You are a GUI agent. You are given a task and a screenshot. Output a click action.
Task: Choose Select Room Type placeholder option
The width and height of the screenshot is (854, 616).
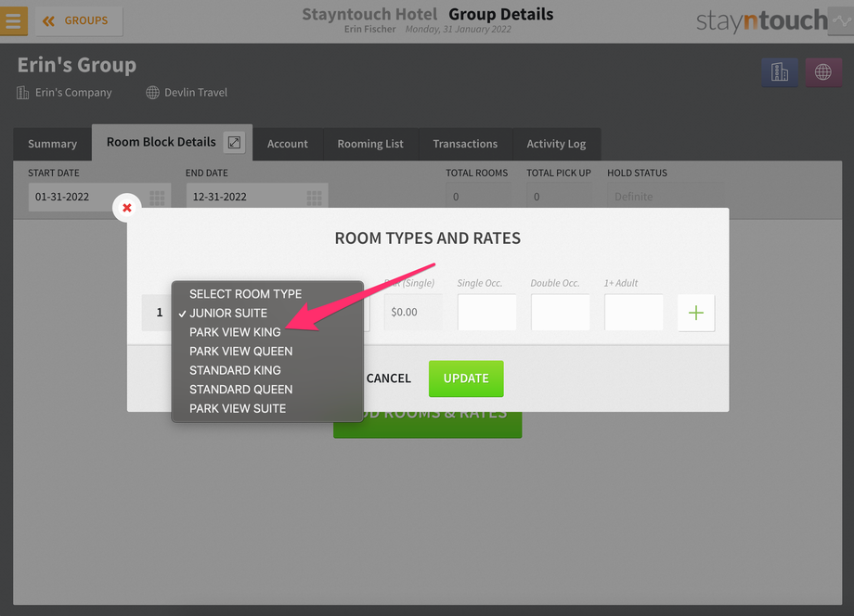tap(267, 294)
